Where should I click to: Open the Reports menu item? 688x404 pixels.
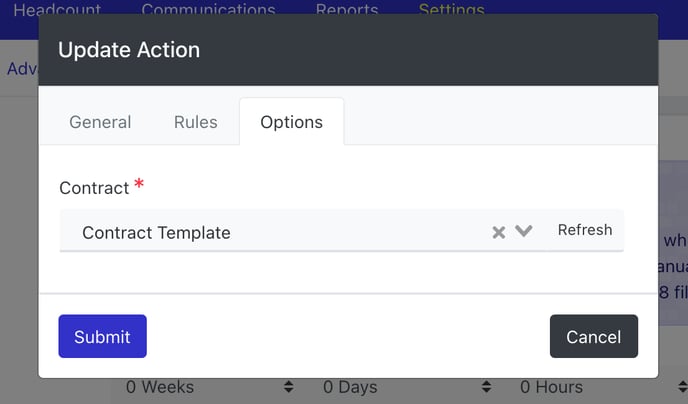(x=347, y=10)
